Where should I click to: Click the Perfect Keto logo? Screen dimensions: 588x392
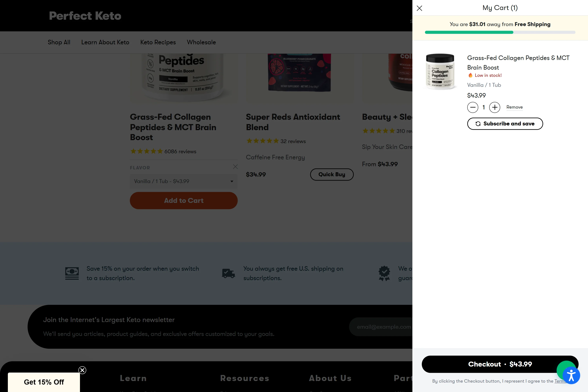point(85,16)
